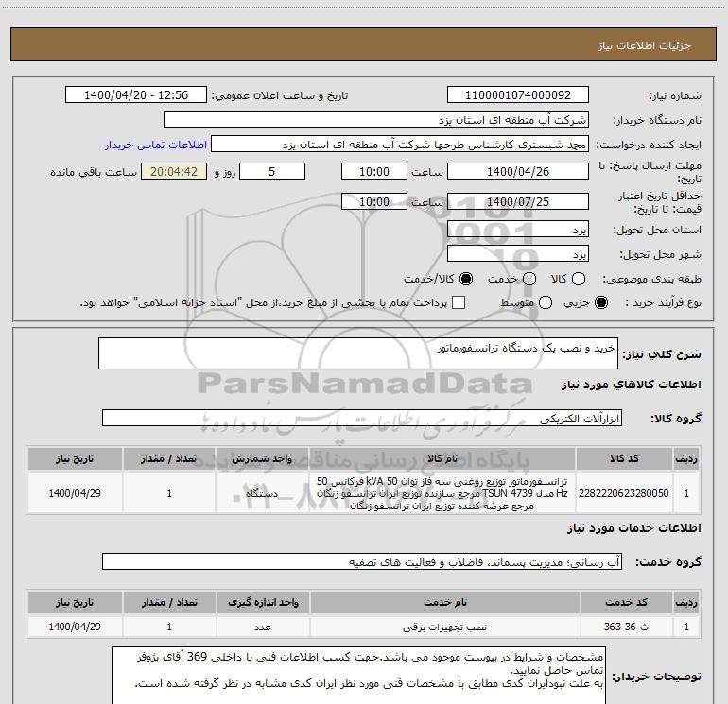728x704 pixels.
Task: Choose the متوسط purchase type radio
Action: (546, 303)
